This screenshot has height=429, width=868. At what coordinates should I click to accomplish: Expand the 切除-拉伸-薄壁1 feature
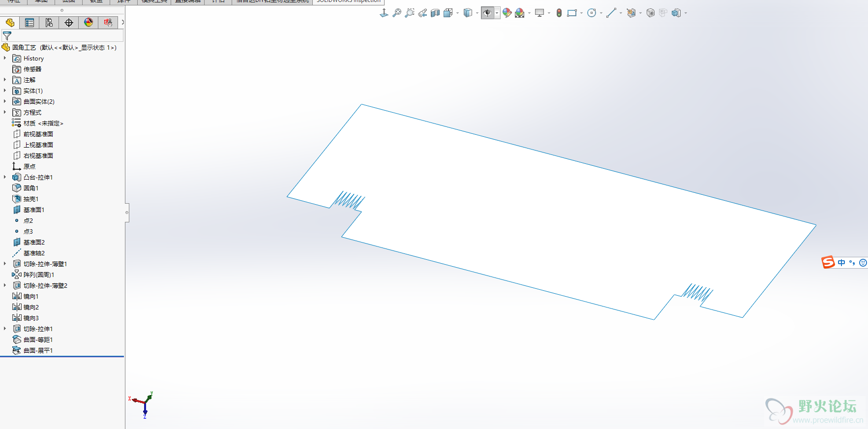click(5, 264)
